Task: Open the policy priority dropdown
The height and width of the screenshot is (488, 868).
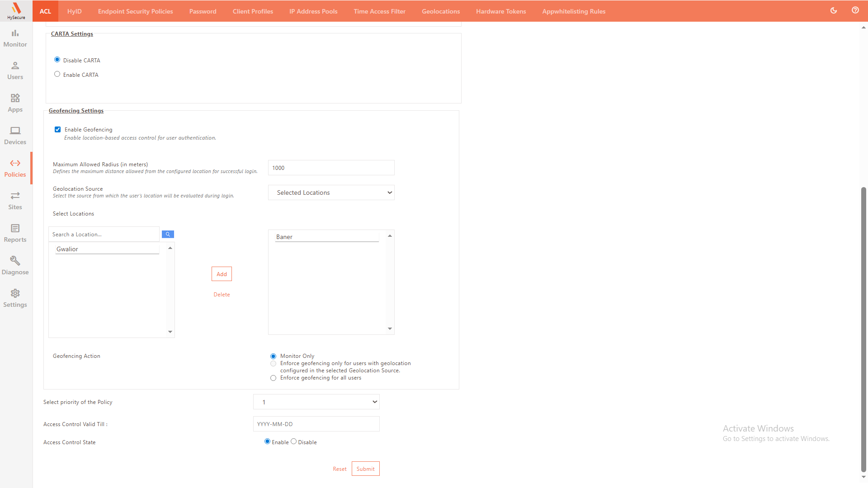Action: [x=316, y=402]
